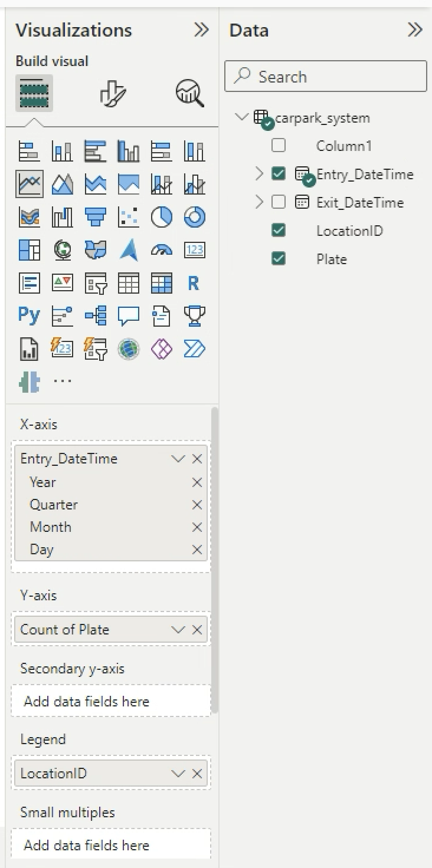Check the Column1 field checkbox
432x868 pixels.
[x=278, y=146]
